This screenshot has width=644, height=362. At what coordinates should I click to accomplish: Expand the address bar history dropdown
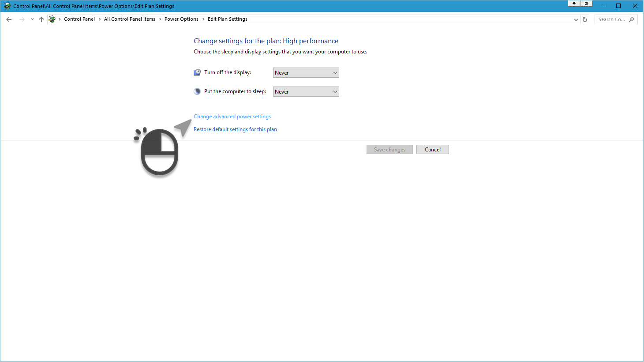pyautogui.click(x=576, y=19)
